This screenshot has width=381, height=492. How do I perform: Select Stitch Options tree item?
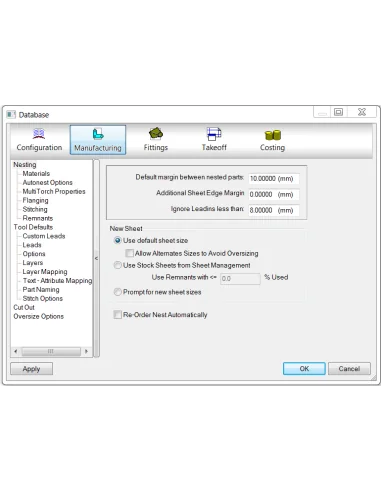42,299
